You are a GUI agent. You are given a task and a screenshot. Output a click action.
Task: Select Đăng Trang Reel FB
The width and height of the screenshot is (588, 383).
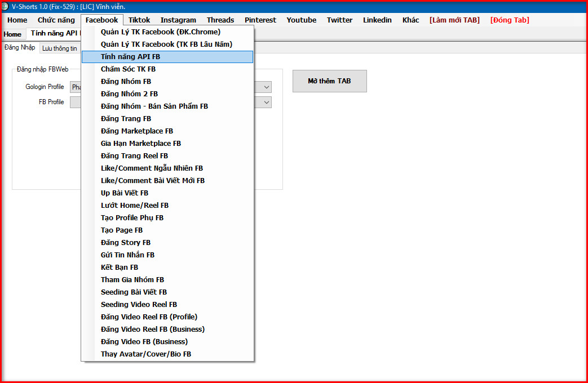pyautogui.click(x=167, y=155)
